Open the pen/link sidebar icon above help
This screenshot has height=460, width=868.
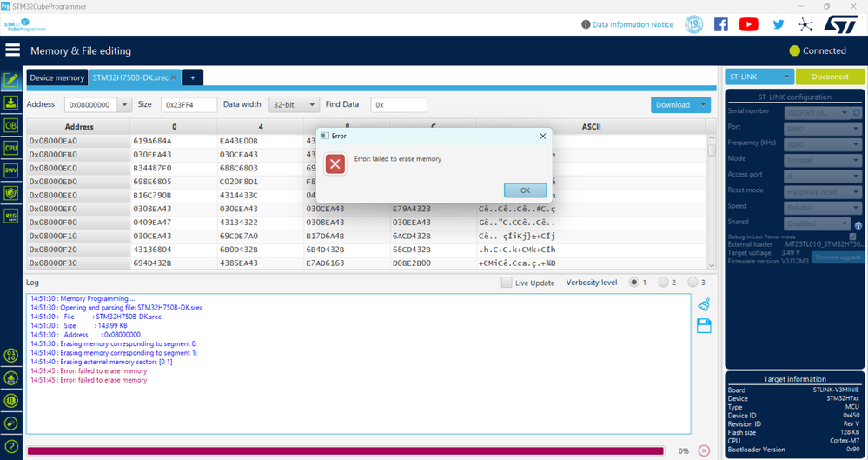(x=11, y=423)
